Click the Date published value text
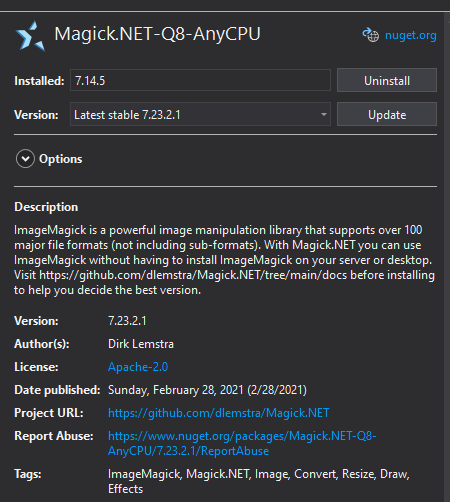 (207, 390)
